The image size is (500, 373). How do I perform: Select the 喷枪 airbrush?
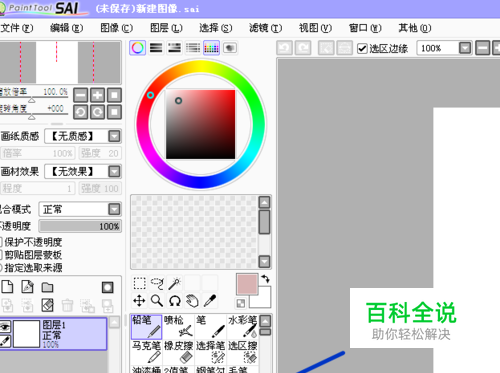click(x=178, y=327)
